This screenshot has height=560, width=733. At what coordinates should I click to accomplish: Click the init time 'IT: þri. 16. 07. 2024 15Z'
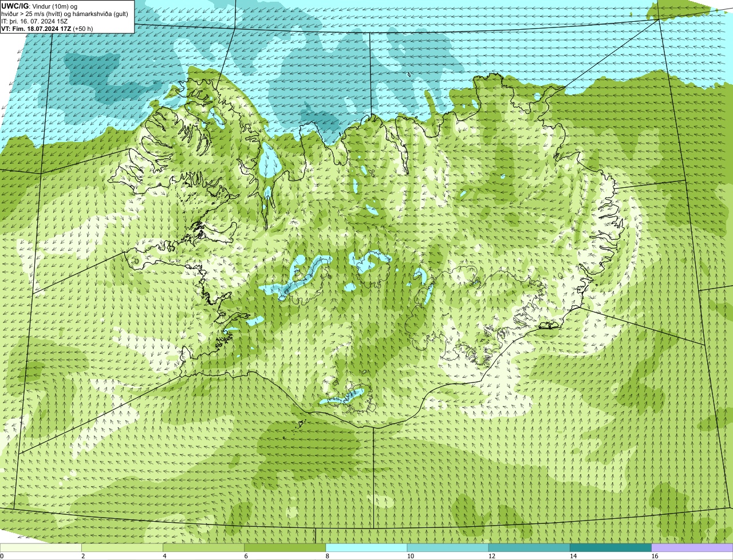point(35,21)
